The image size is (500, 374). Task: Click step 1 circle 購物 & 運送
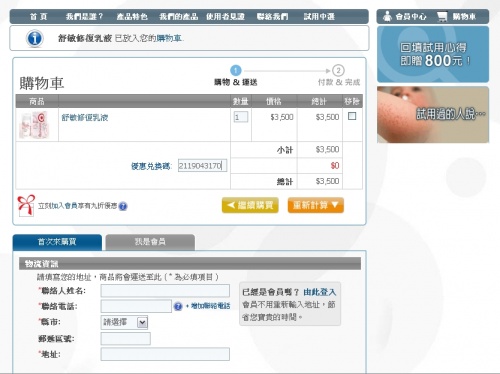click(236, 70)
